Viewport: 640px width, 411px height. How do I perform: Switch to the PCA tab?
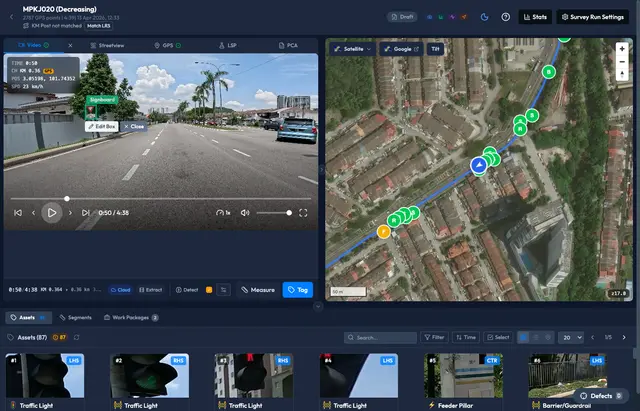[288, 45]
